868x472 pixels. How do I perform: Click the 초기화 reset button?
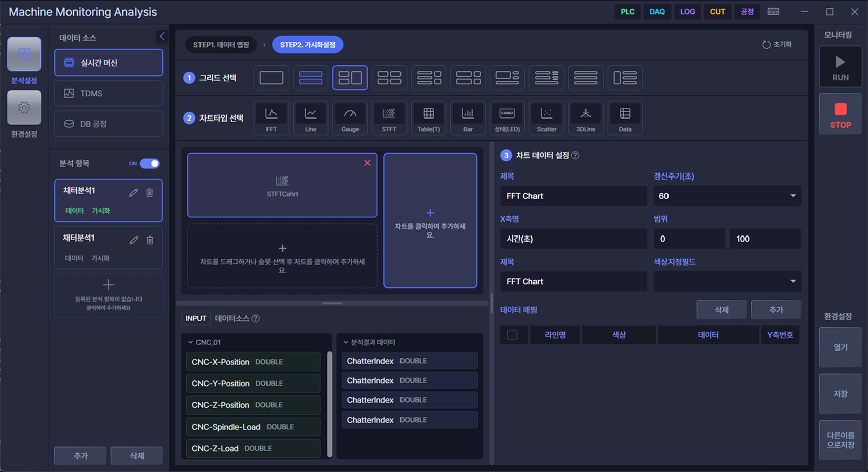click(777, 45)
